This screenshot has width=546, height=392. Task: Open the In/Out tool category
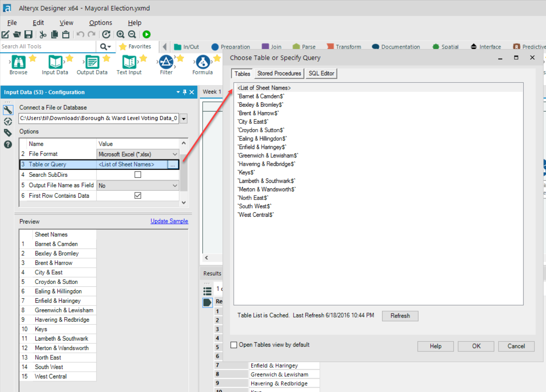[x=186, y=47]
